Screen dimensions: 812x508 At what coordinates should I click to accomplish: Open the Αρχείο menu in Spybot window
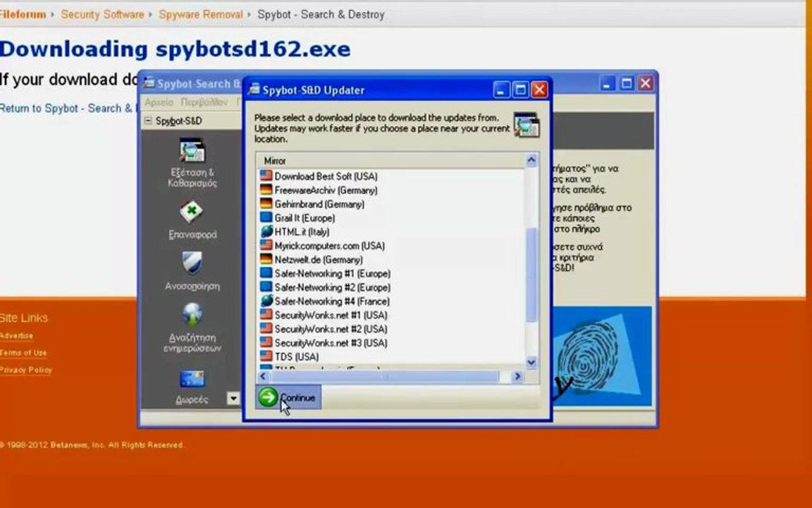point(159,102)
